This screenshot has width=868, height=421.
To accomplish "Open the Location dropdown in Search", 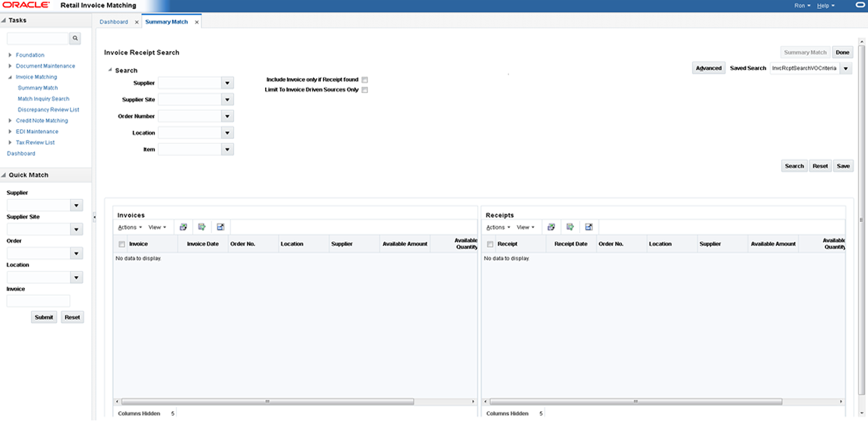I will (227, 132).
